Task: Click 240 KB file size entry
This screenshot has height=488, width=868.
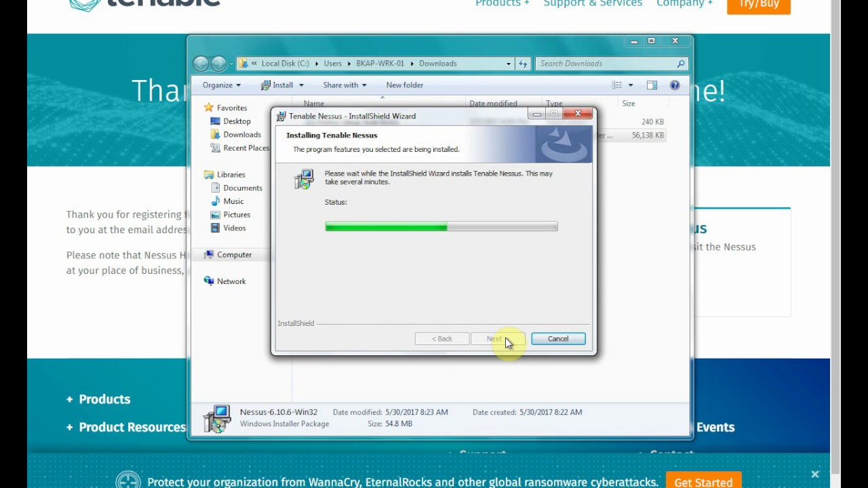Action: pyautogui.click(x=652, y=122)
